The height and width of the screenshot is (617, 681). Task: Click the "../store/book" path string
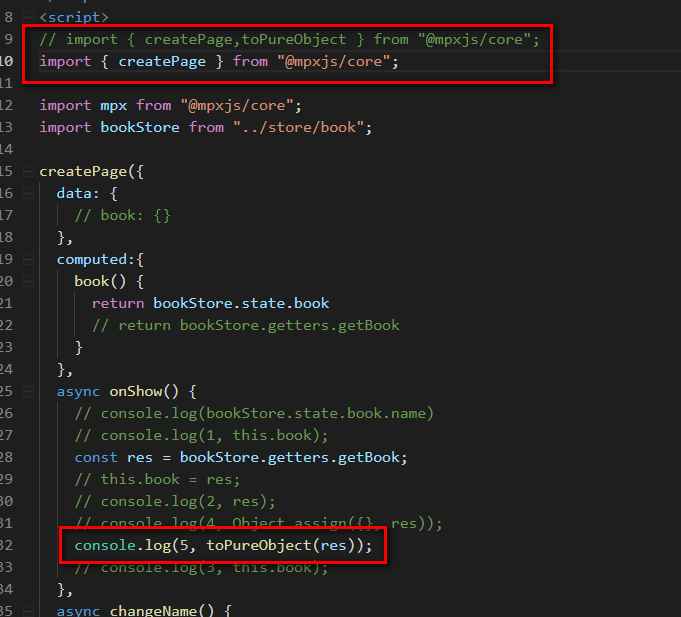(x=298, y=127)
